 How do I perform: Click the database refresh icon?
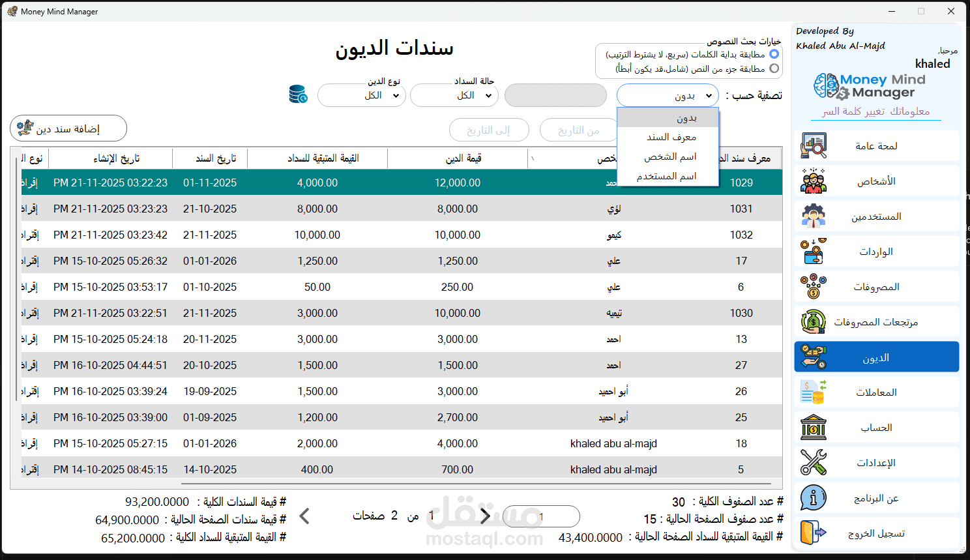pos(299,95)
